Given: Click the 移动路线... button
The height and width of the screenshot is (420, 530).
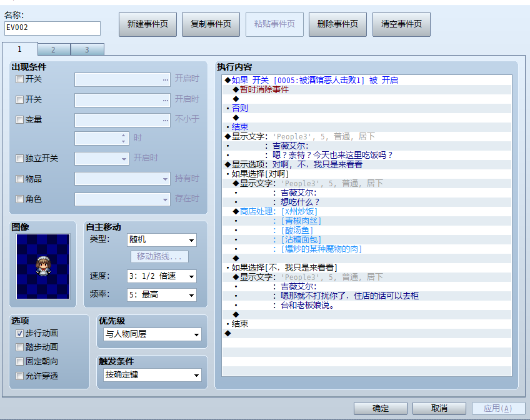Looking at the screenshot, I should point(159,256).
